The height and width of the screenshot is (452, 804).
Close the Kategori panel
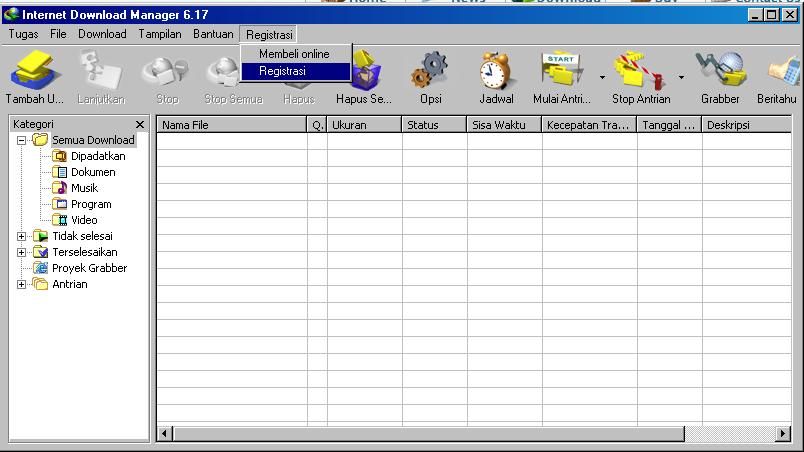pyautogui.click(x=140, y=125)
